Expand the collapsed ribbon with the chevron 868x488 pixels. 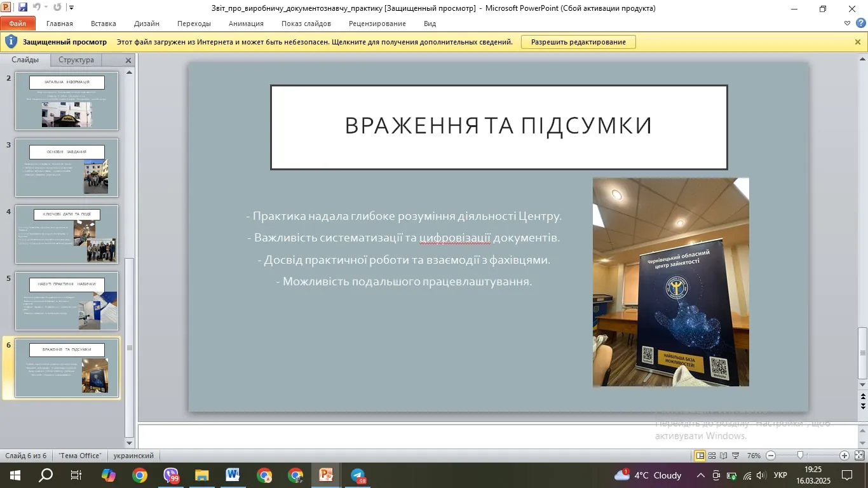tap(847, 24)
